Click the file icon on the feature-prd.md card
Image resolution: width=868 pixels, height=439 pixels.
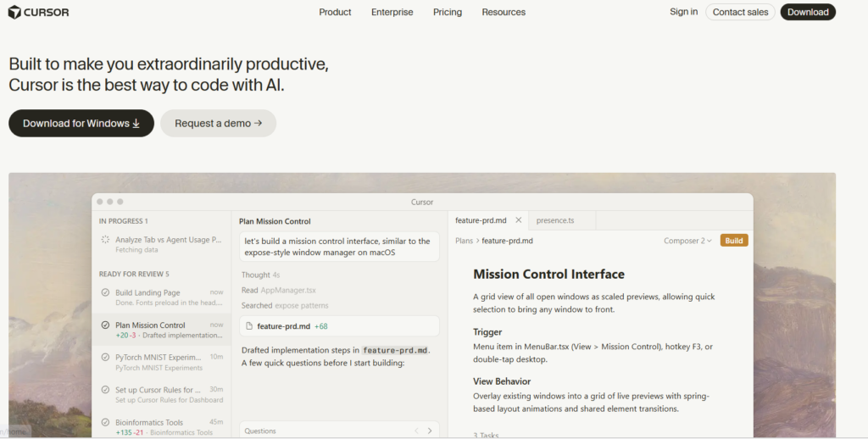[x=248, y=325]
